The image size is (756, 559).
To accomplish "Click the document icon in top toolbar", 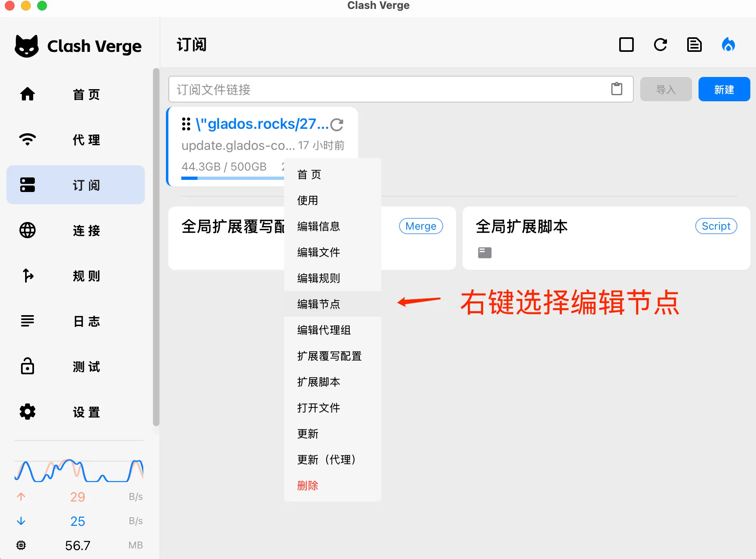I will (x=694, y=45).
